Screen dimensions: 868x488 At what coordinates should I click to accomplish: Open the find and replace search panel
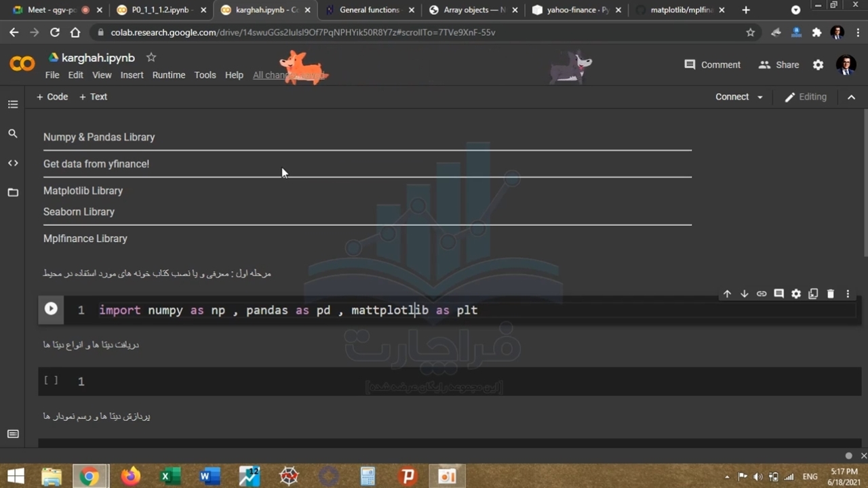click(13, 134)
